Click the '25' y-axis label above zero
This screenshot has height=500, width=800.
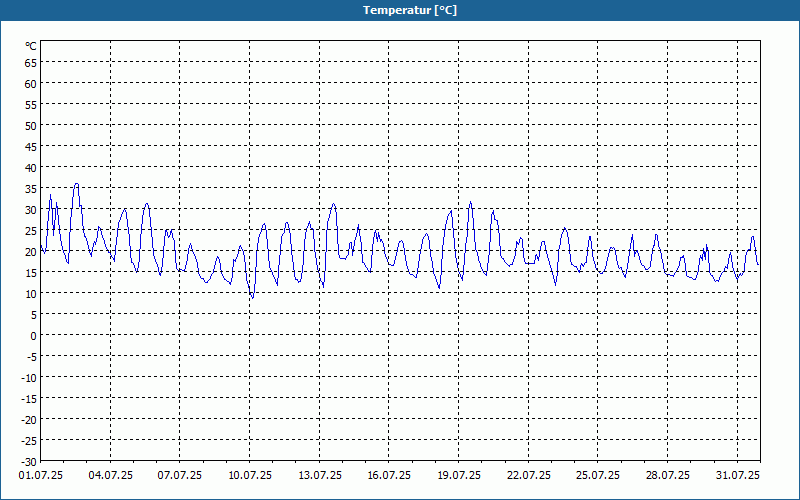pyautogui.click(x=31, y=231)
